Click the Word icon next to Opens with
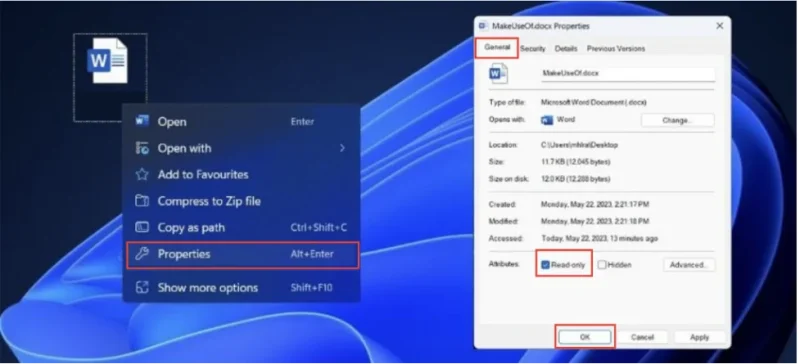The image size is (800, 364). [x=547, y=120]
